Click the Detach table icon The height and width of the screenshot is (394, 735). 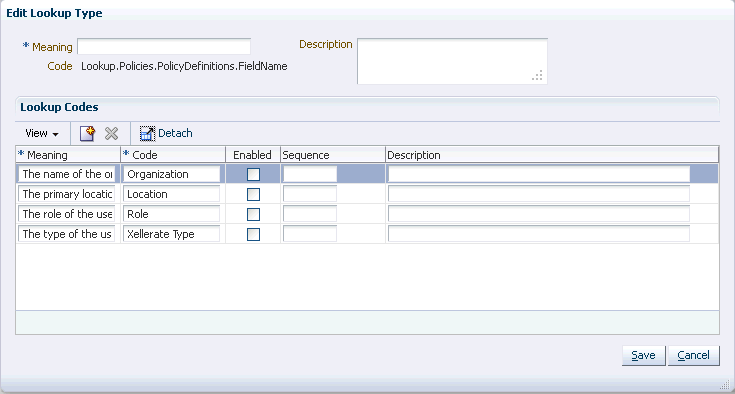click(147, 134)
